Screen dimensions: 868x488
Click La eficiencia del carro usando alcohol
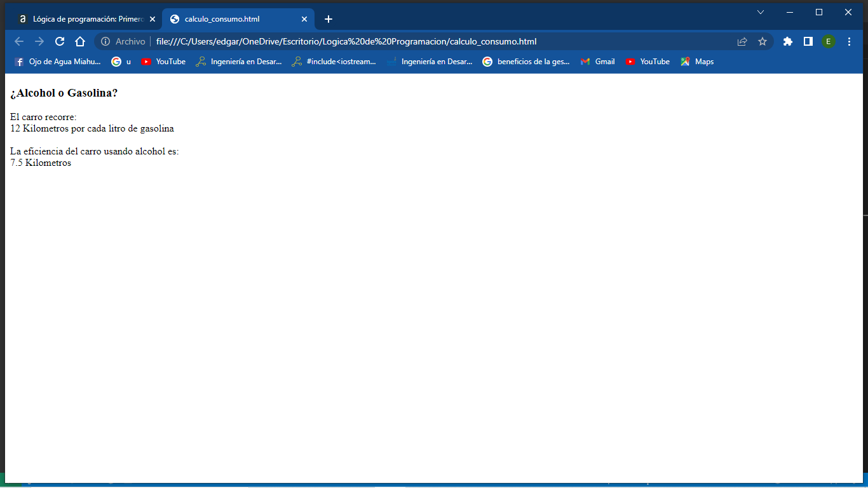coord(95,151)
